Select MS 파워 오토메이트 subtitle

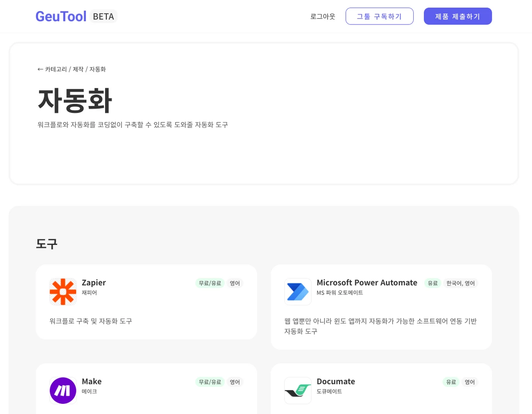340,293
